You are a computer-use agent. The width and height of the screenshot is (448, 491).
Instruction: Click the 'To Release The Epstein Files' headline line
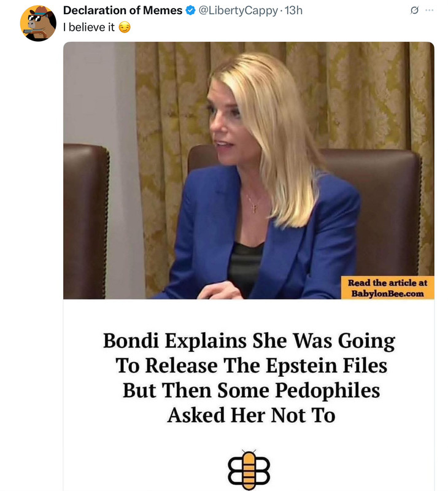[x=251, y=365]
